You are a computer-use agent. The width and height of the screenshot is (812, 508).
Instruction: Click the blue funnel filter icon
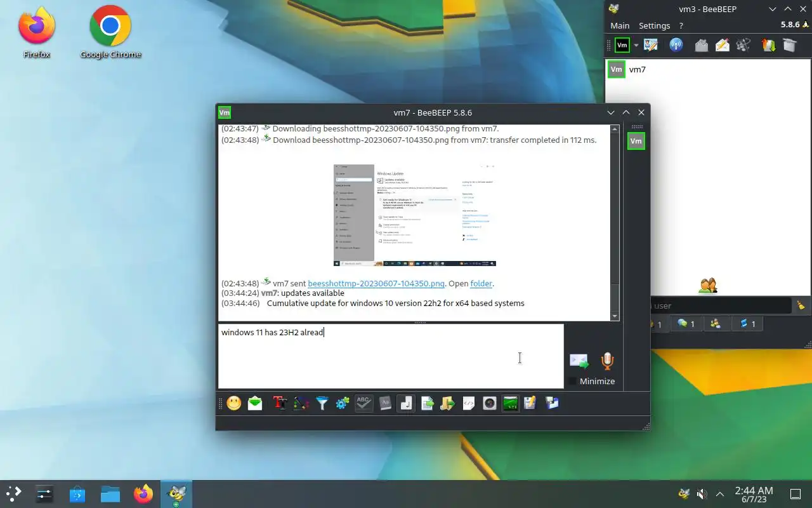[x=322, y=403]
